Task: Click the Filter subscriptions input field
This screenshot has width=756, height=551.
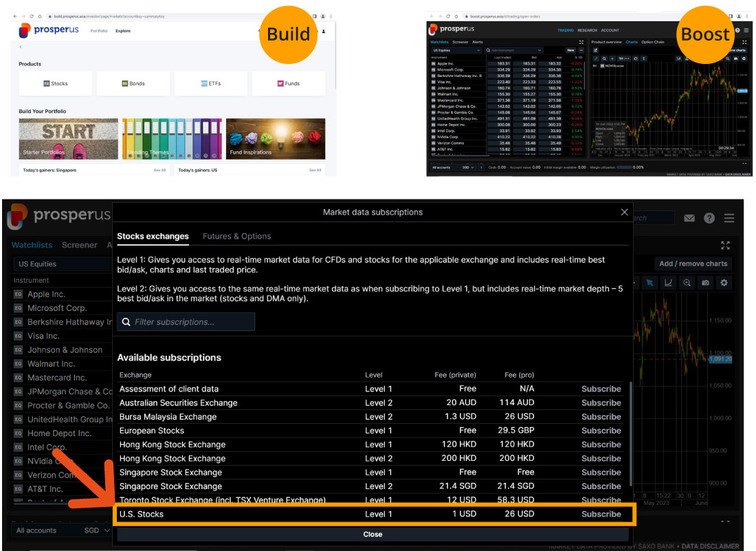Action: [x=186, y=322]
